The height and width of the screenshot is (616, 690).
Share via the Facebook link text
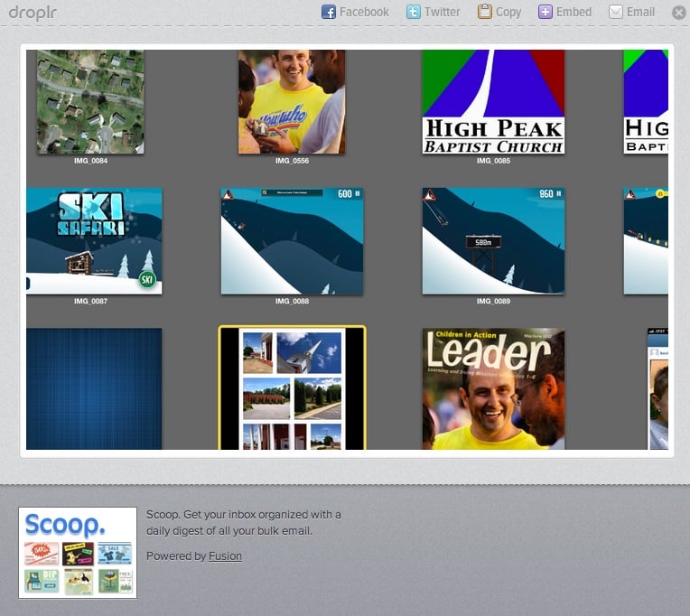point(364,12)
